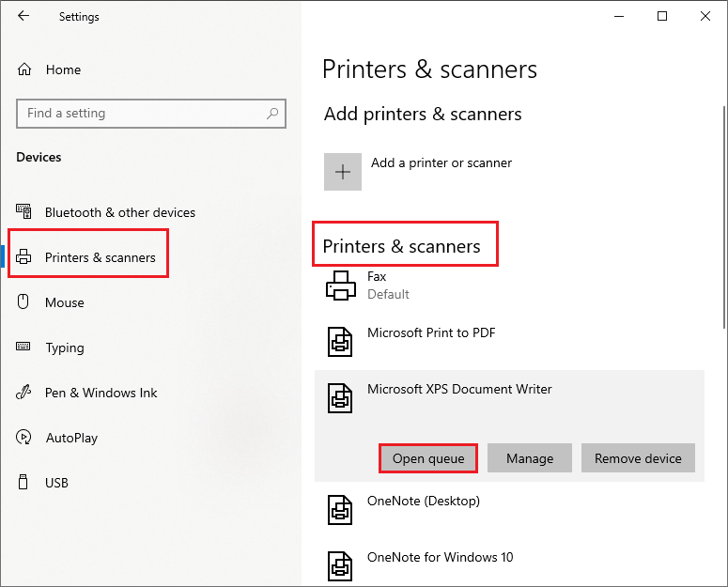Click the Manage button

point(530,458)
